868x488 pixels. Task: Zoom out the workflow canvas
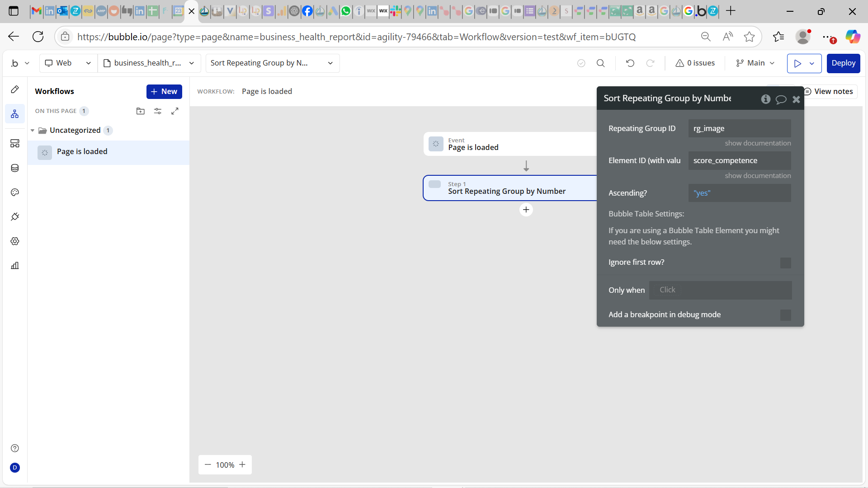pos(208,465)
